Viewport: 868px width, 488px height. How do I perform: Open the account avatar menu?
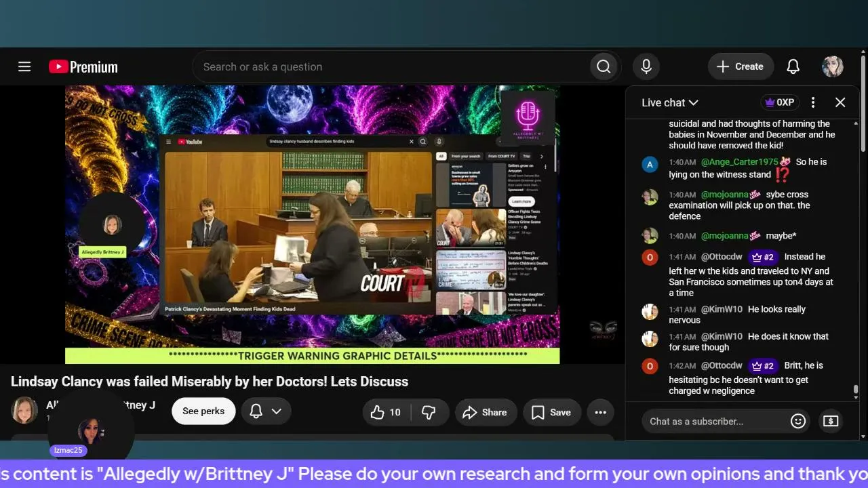(833, 66)
